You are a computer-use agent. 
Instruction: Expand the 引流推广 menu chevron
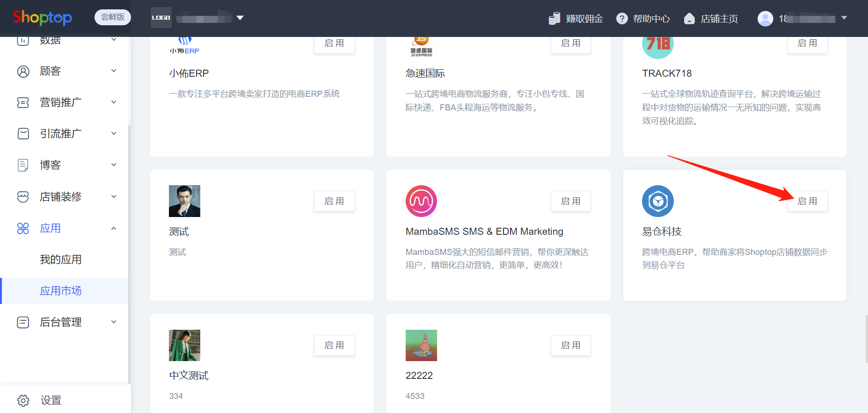[114, 133]
